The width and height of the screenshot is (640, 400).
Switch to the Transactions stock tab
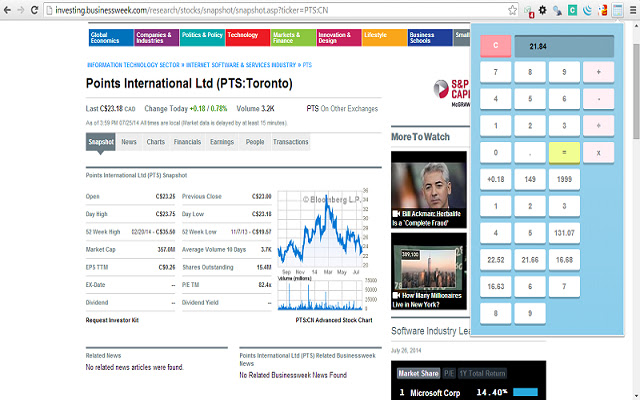291,142
